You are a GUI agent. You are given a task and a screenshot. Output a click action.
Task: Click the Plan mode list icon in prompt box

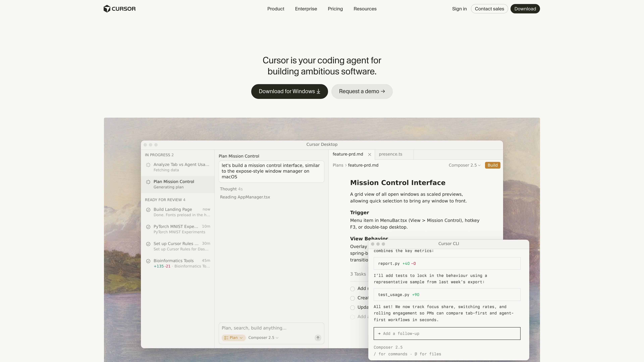coord(226,338)
